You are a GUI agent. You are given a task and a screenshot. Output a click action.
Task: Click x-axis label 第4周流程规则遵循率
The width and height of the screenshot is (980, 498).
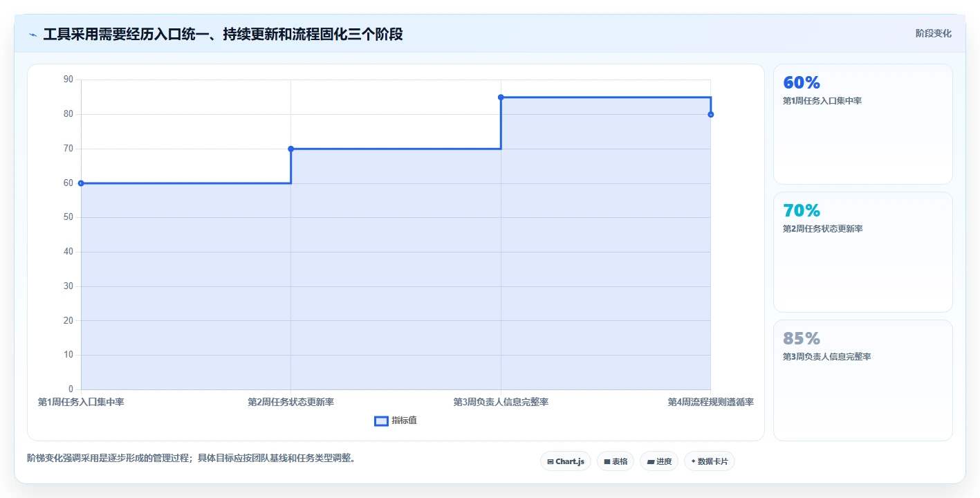pyautogui.click(x=711, y=402)
